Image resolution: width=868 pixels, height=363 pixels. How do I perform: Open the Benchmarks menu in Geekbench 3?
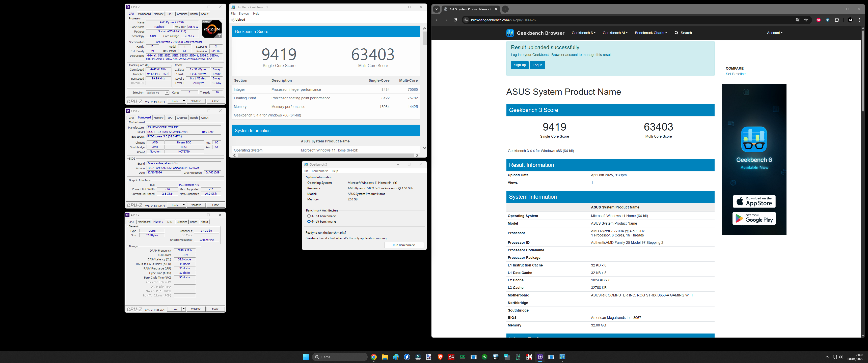click(x=320, y=171)
